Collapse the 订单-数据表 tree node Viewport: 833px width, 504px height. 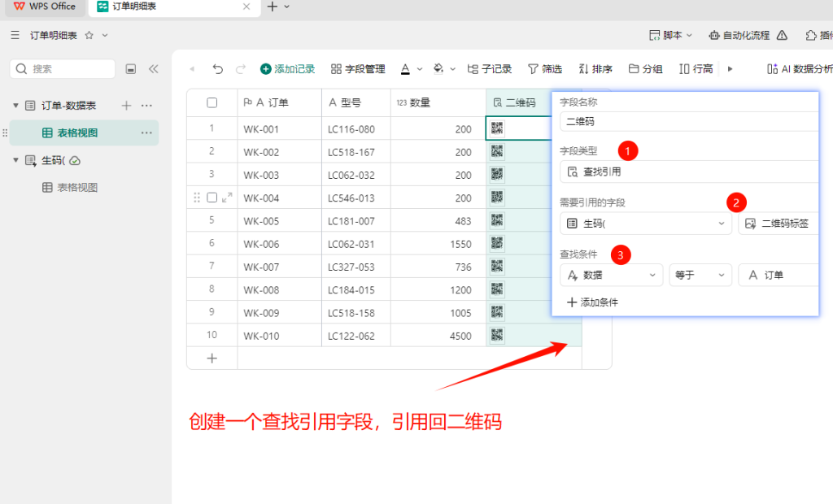click(x=16, y=106)
